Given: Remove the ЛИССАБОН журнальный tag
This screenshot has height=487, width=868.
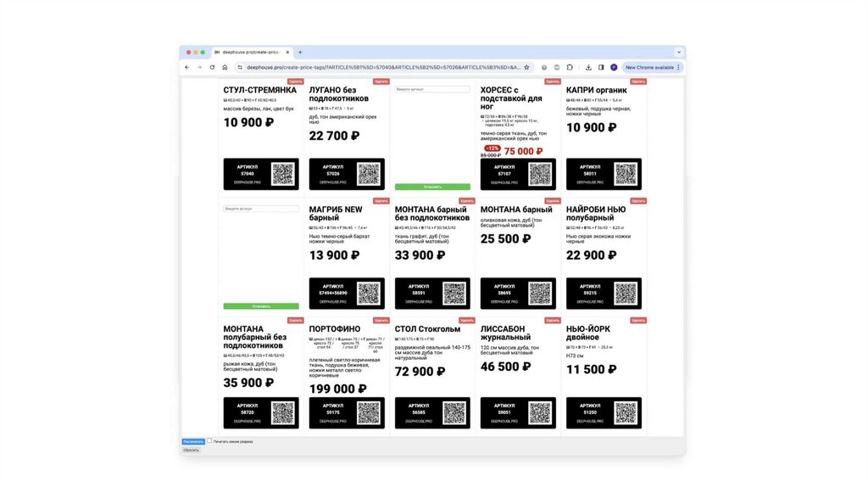Looking at the screenshot, I should 553,320.
